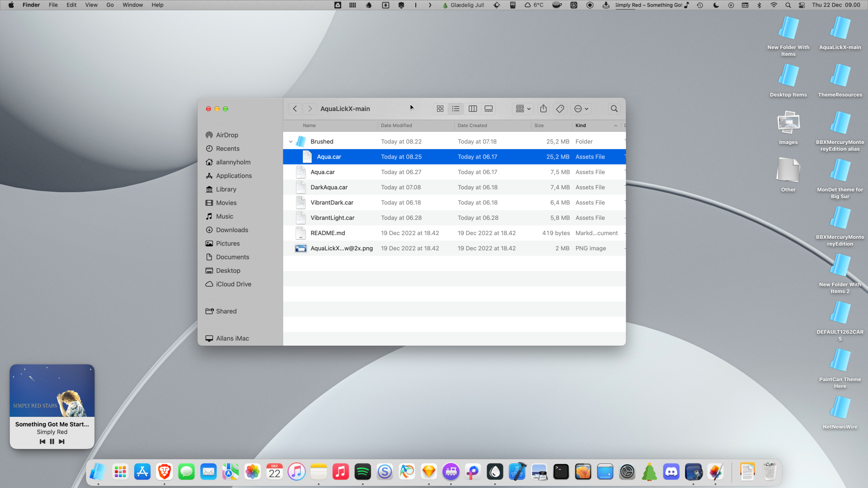This screenshot has width=868, height=488.
Task: Toggle Bluetooth menu bar icon
Action: pos(759,5)
